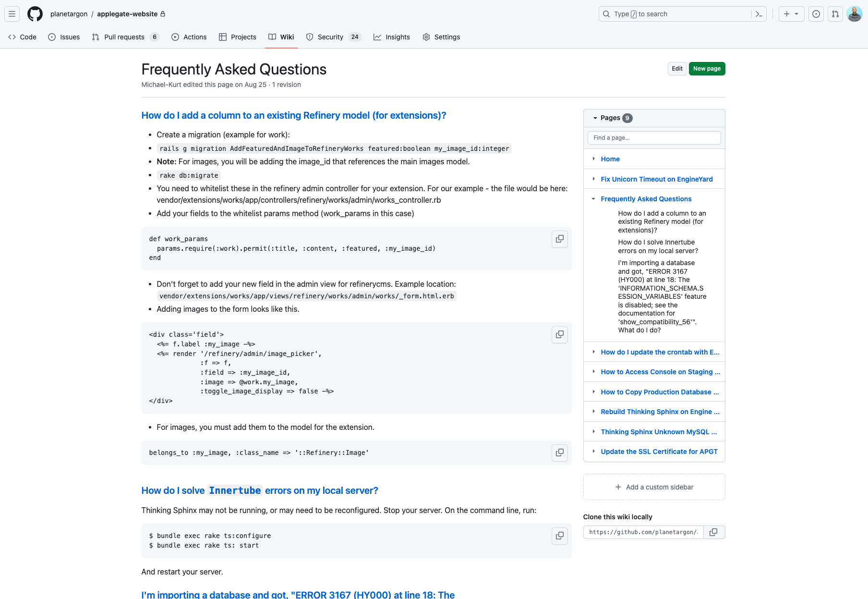Open Update the SSL Certificate for APGT
This screenshot has height=599, width=868.
[x=659, y=452]
